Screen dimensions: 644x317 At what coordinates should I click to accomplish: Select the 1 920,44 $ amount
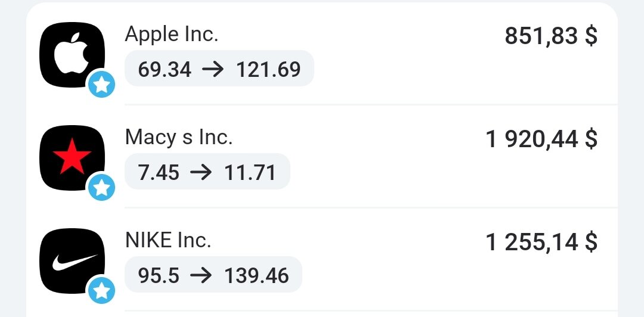[542, 139]
